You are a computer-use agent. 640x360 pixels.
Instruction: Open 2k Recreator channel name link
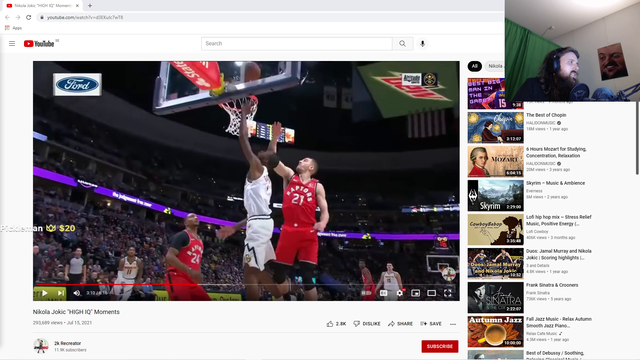click(x=67, y=343)
